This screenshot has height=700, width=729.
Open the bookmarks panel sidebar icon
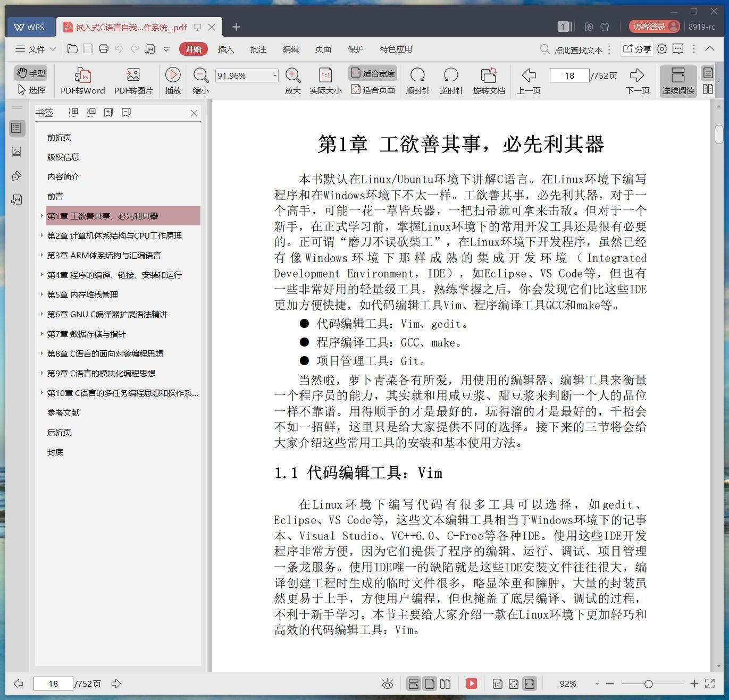click(x=16, y=128)
